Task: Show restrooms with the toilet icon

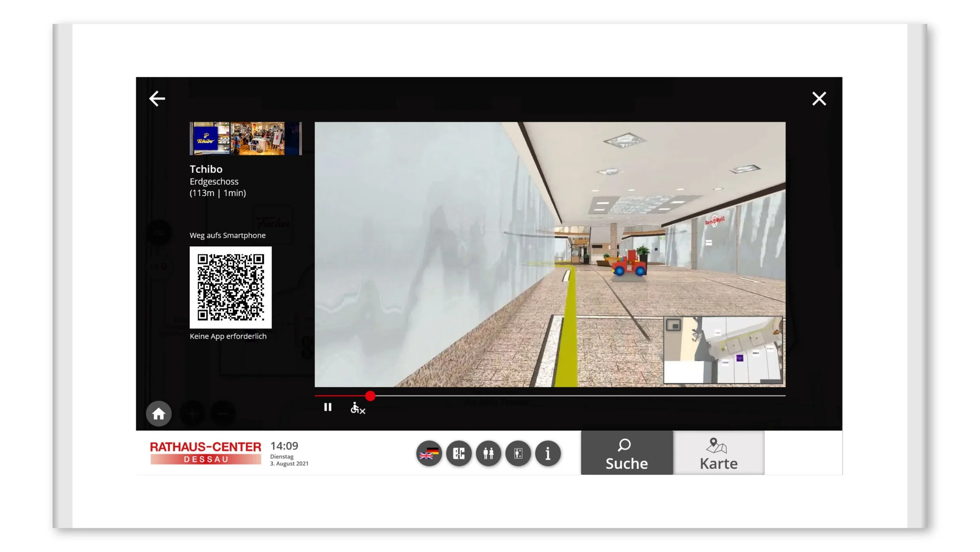Action: pos(488,454)
